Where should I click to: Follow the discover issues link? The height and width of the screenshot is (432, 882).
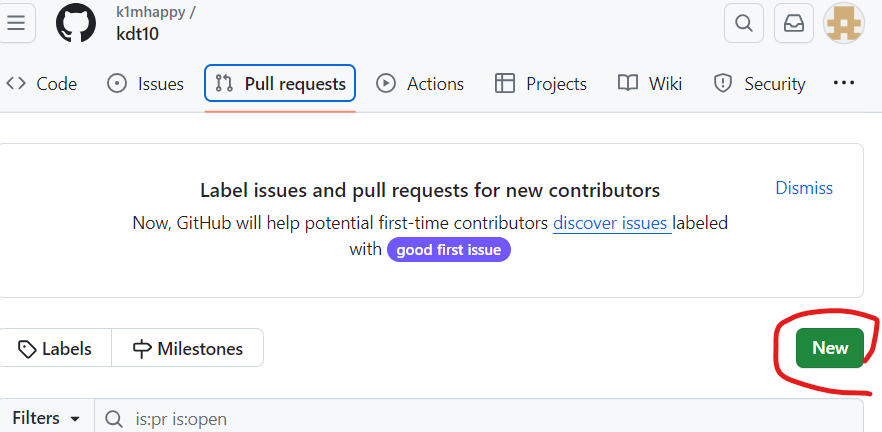tap(612, 223)
